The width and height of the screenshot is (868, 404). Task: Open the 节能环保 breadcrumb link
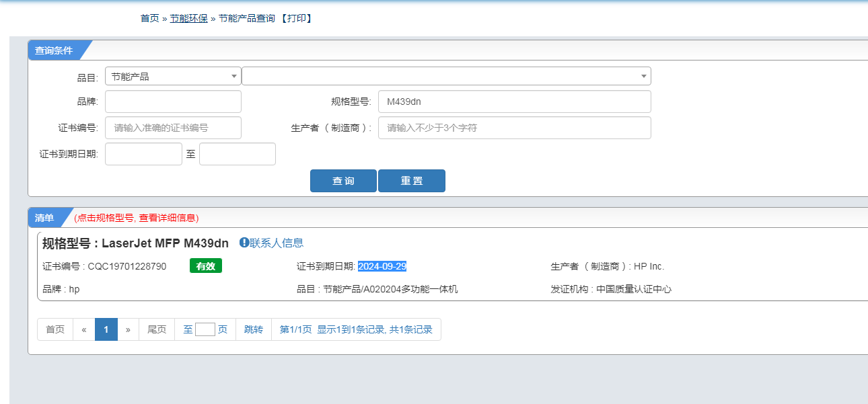click(188, 18)
